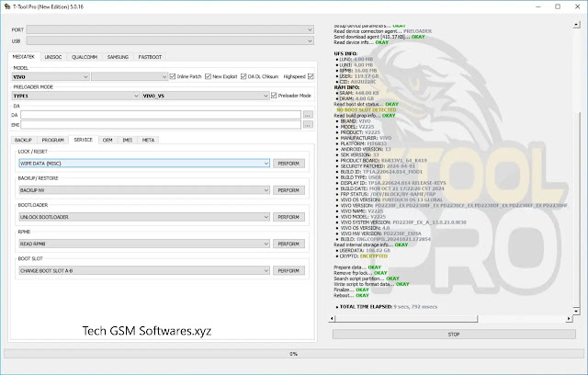Perform the Boot Slot operation
Screen dimensions: 588x375
point(288,271)
